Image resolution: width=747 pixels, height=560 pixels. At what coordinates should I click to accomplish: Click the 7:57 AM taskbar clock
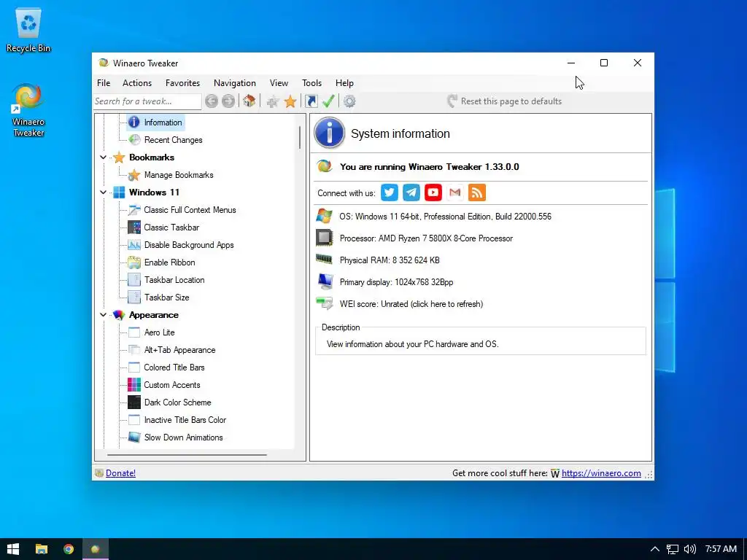pos(721,549)
